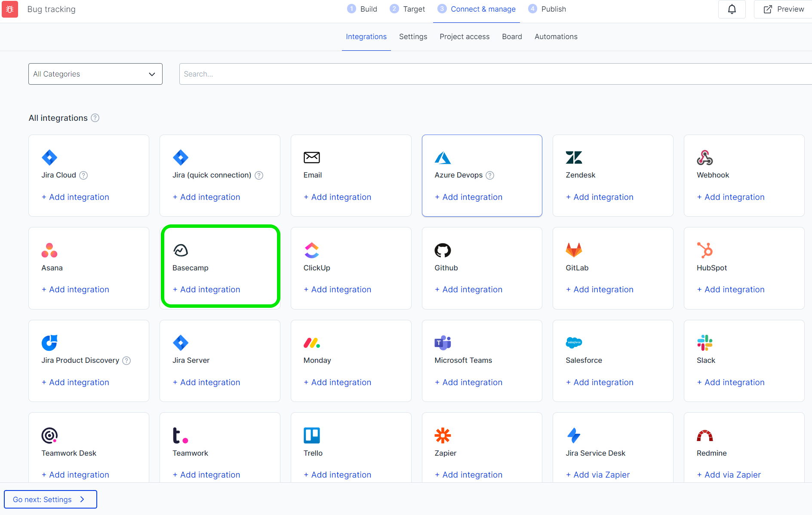The height and width of the screenshot is (515, 812).
Task: Open the notifications bell
Action: [732, 9]
